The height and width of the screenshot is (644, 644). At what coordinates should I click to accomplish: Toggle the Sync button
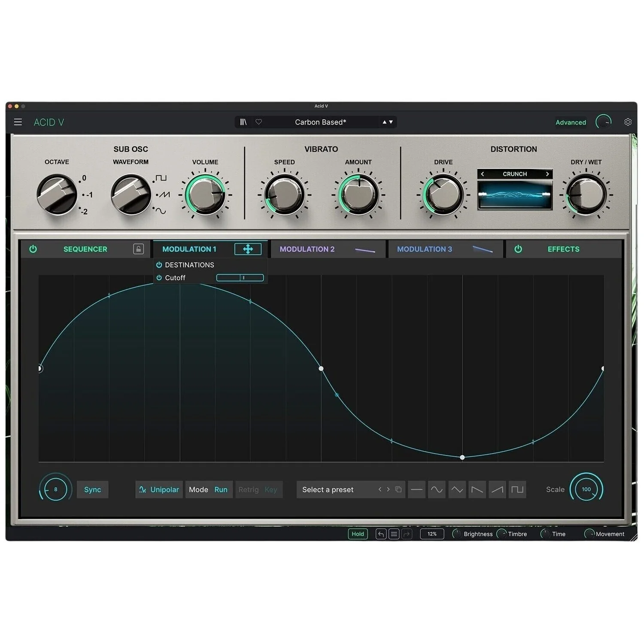[93, 489]
